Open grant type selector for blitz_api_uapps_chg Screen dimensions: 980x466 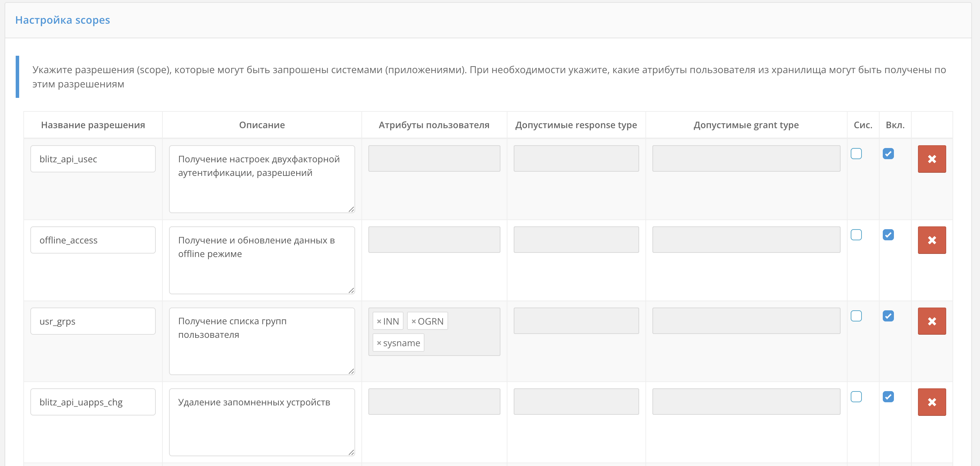(x=746, y=401)
